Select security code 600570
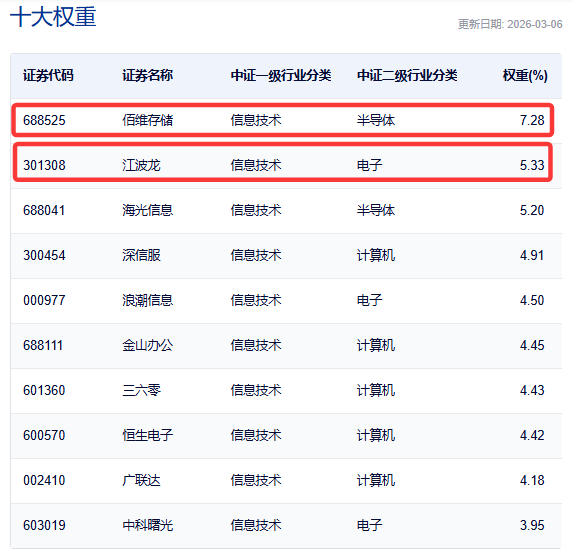 [x=44, y=435]
